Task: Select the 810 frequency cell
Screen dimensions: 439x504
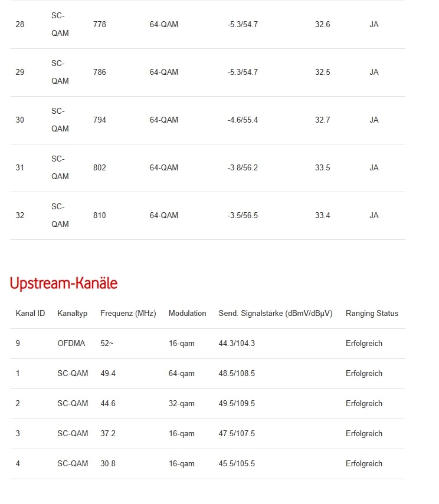Action: [x=100, y=216]
